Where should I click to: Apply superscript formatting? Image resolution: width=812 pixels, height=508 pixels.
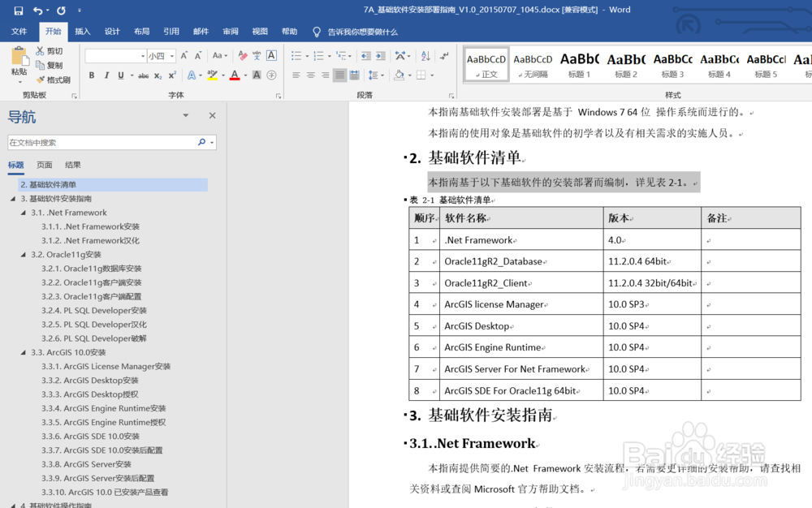(172, 75)
